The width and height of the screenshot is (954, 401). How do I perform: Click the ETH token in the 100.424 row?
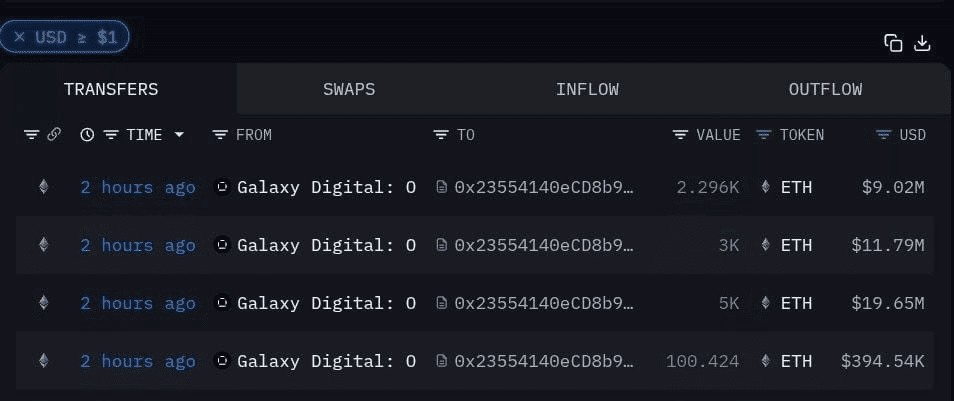click(x=796, y=361)
